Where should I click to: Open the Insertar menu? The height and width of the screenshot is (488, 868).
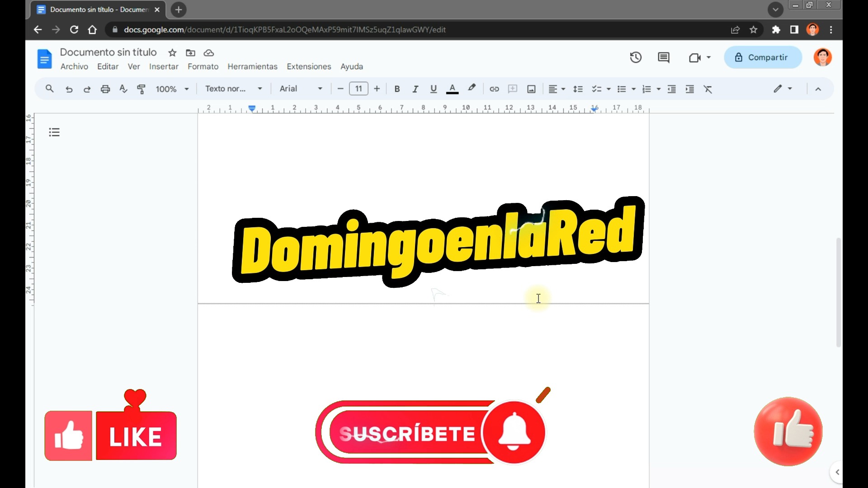[164, 66]
